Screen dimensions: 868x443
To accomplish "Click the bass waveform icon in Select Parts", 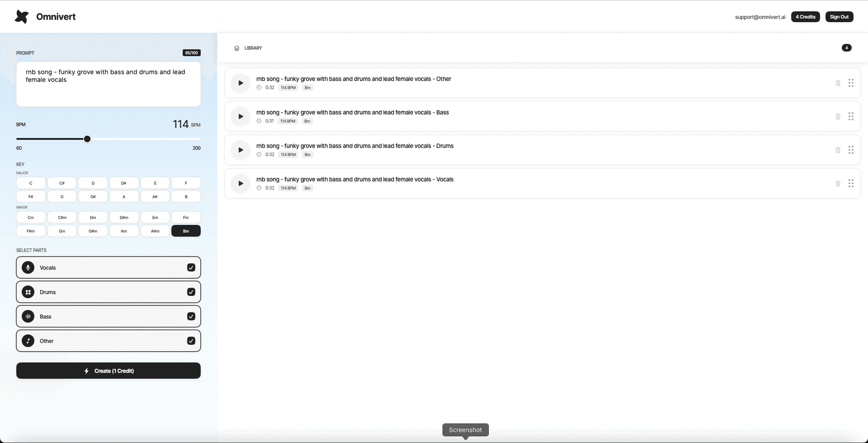I will (x=28, y=316).
